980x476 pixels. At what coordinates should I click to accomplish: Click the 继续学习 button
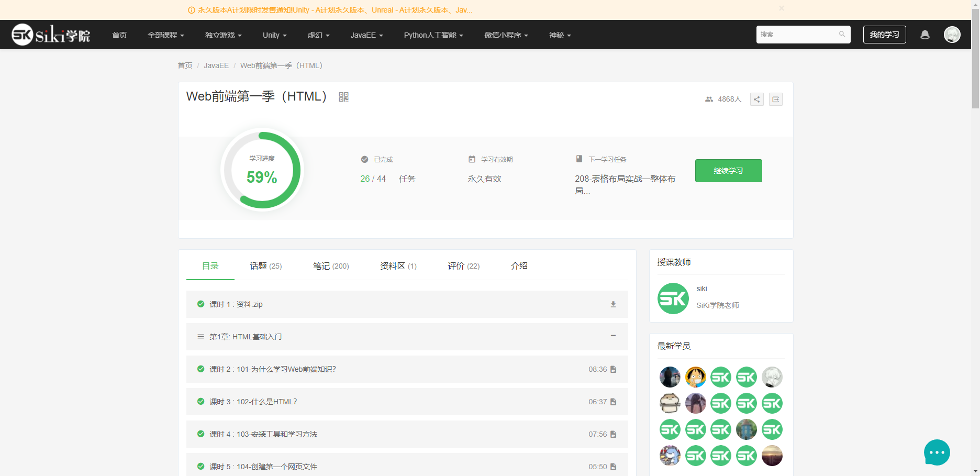(x=728, y=170)
